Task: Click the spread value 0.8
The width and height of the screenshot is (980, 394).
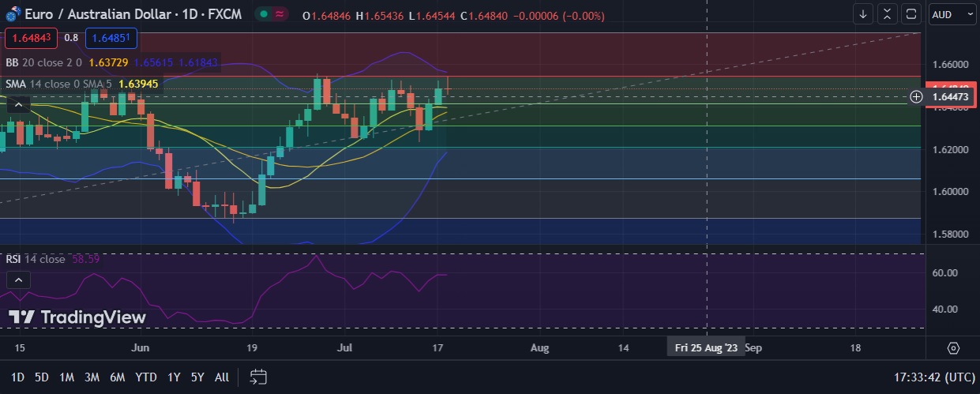Action: pos(71,38)
